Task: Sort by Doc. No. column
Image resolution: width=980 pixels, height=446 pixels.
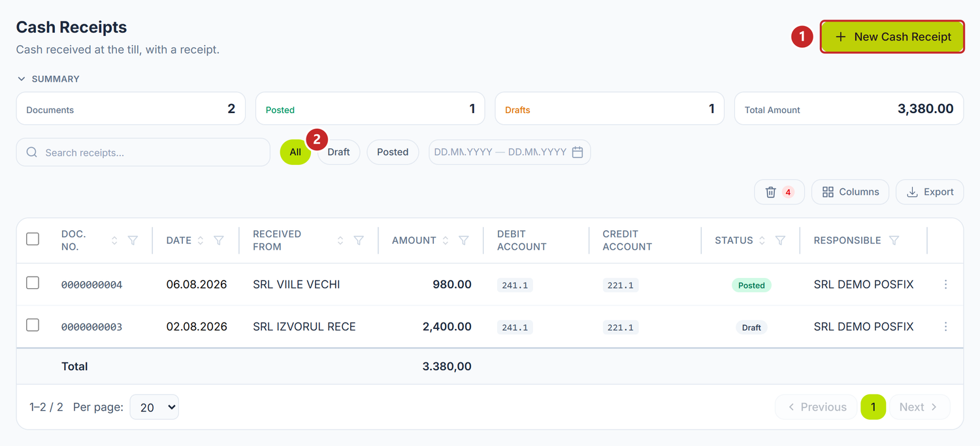Action: (x=114, y=241)
